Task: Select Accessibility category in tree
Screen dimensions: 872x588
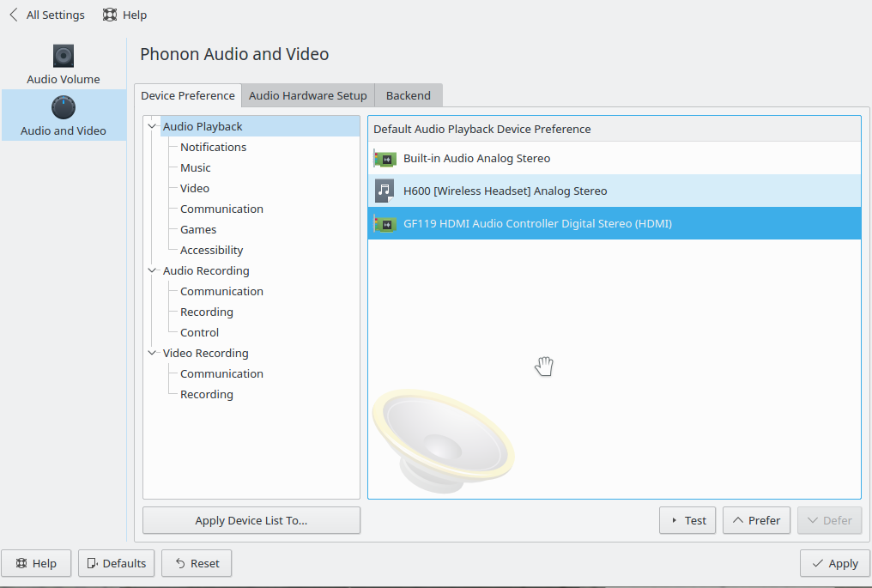Action: pyautogui.click(x=211, y=250)
